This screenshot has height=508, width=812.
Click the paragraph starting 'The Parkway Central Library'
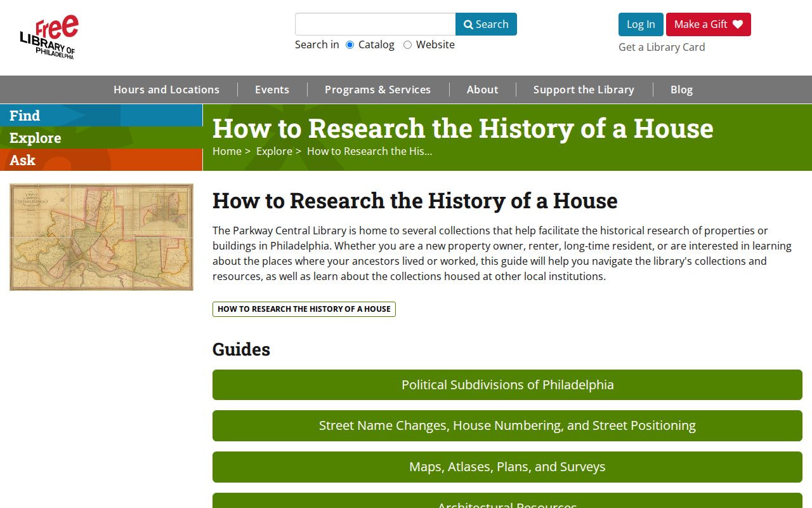502,253
